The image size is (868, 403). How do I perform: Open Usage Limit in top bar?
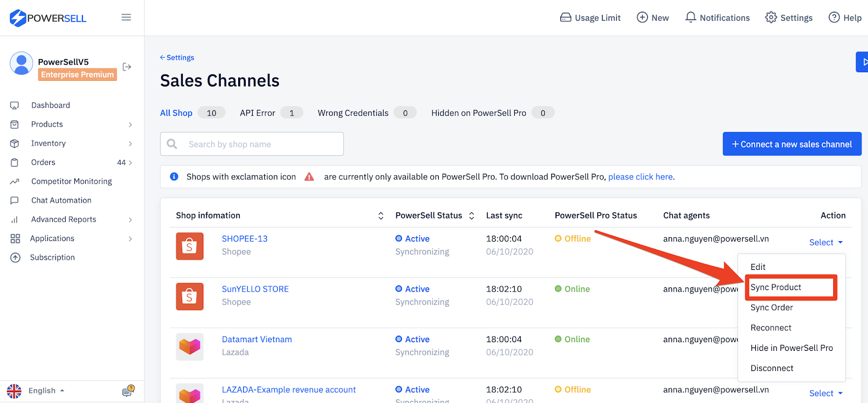point(590,18)
